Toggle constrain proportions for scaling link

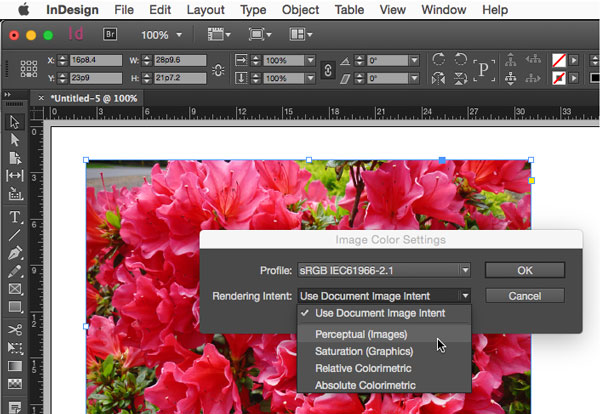pos(328,70)
